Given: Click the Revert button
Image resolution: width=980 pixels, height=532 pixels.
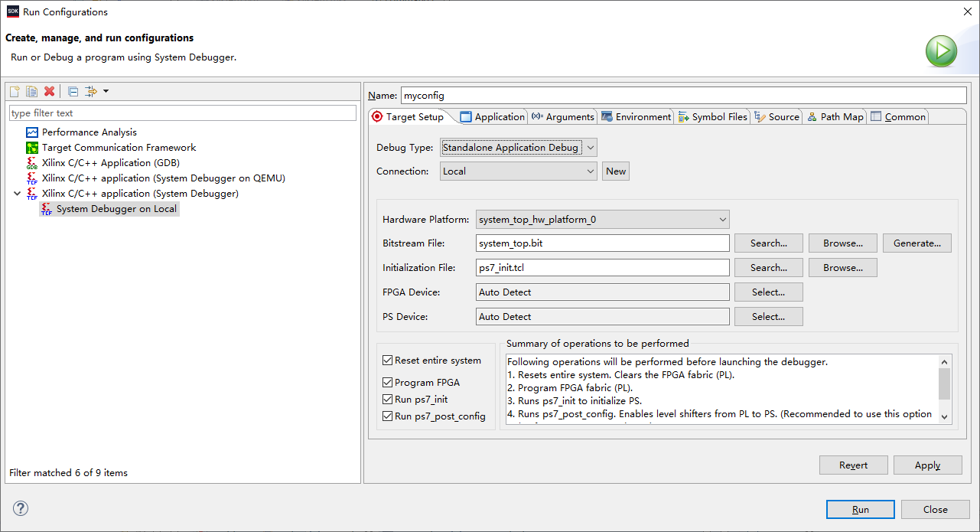Looking at the screenshot, I should [x=854, y=465].
